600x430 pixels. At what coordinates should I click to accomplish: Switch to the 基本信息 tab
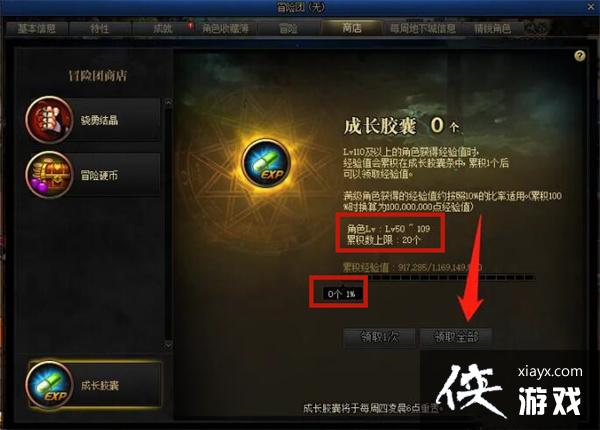(37, 28)
